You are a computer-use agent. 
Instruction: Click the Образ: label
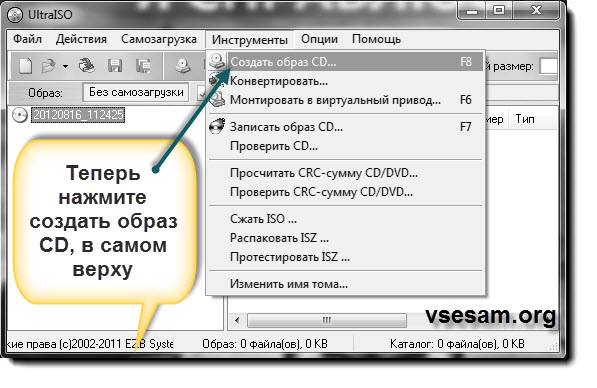pos(45,93)
